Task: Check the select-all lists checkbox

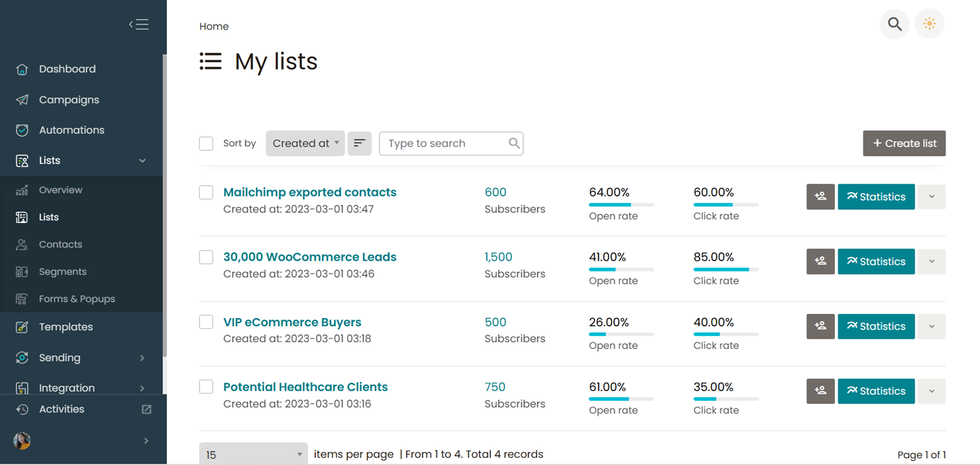Action: tap(206, 143)
